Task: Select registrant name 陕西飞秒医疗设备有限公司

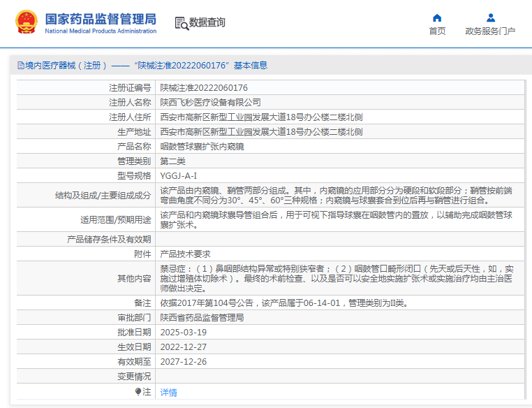Action: [210, 103]
